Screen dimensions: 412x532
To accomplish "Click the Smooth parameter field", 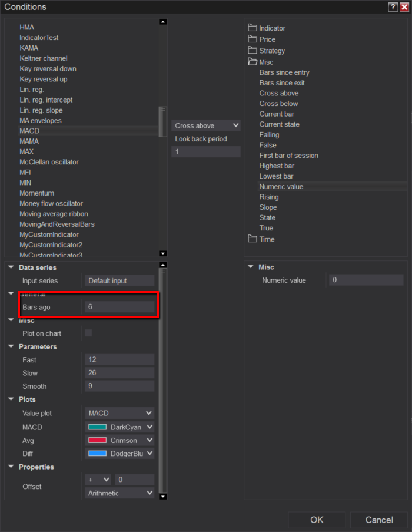I will tap(119, 386).
